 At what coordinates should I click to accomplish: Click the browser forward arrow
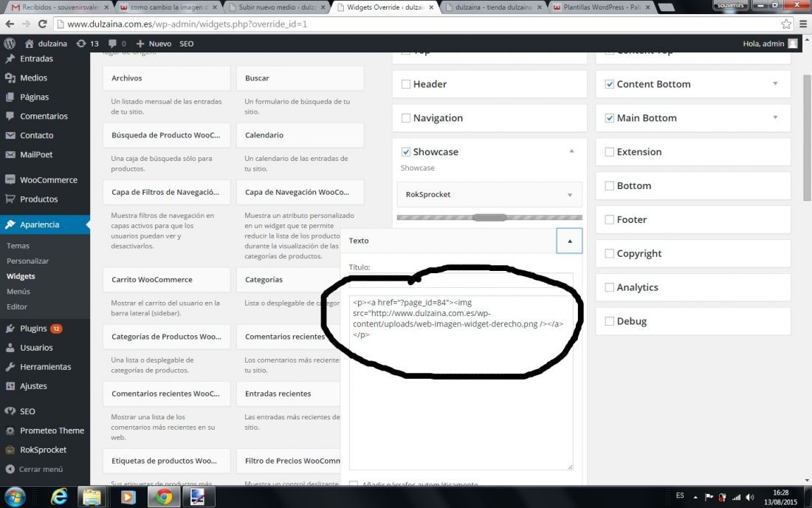26,24
